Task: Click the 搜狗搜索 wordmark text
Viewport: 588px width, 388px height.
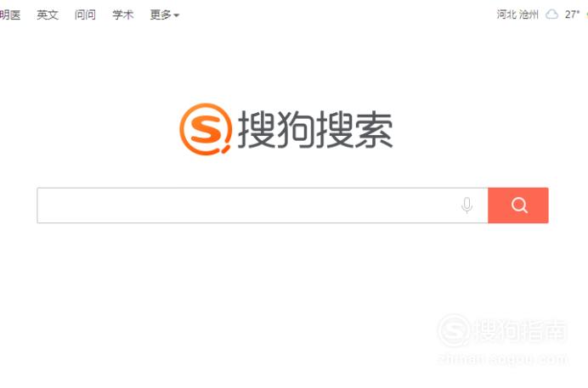Action: tap(315, 130)
